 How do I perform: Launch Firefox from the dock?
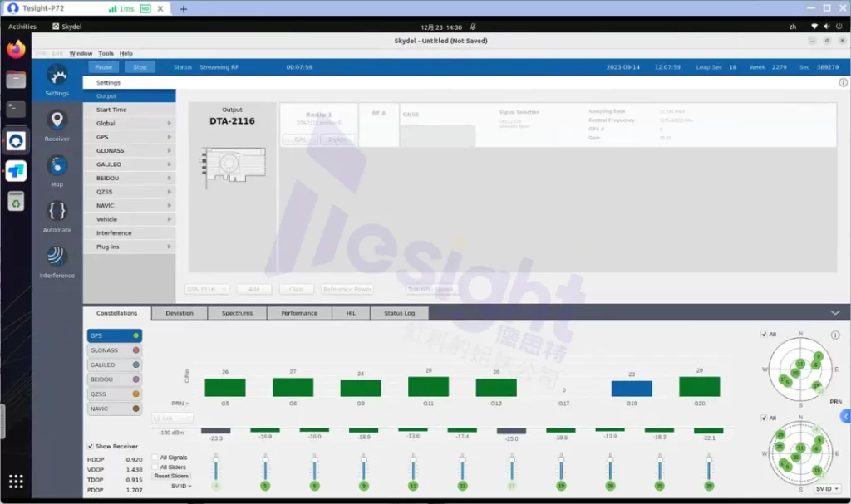[16, 49]
